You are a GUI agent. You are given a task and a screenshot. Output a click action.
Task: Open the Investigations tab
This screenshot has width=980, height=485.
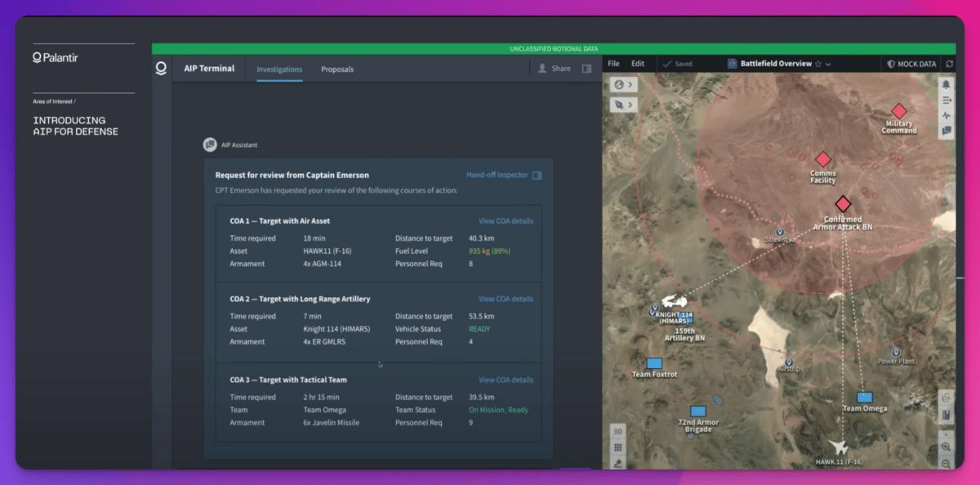pyautogui.click(x=279, y=69)
